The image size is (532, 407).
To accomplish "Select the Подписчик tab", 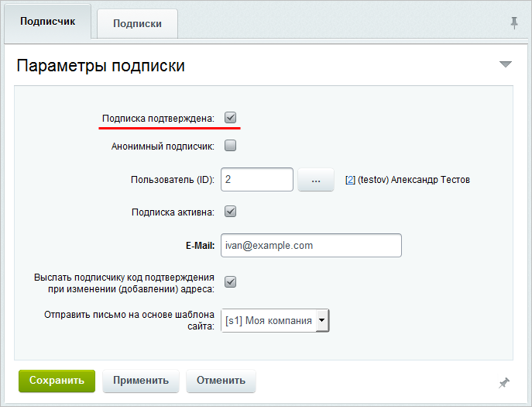I will (x=48, y=22).
